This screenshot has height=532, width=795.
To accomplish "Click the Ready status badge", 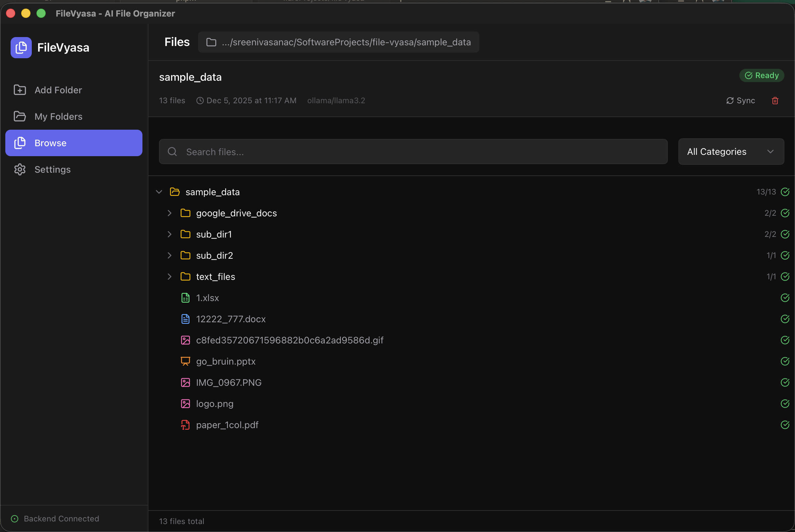I will pos(762,75).
